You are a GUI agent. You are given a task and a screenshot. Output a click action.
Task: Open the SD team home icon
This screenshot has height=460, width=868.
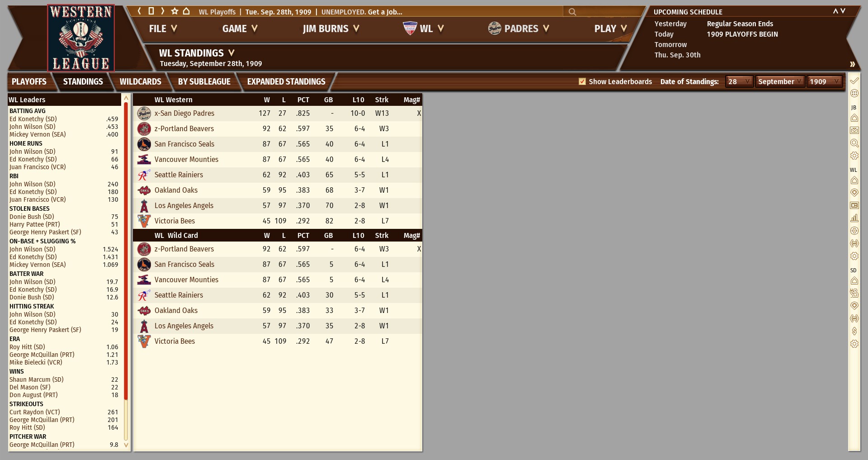(x=854, y=281)
